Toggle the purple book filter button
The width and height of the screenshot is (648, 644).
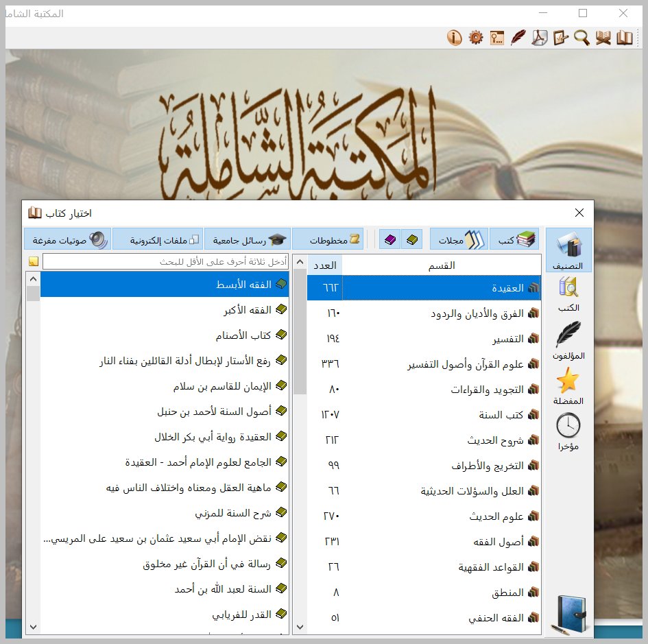point(390,239)
